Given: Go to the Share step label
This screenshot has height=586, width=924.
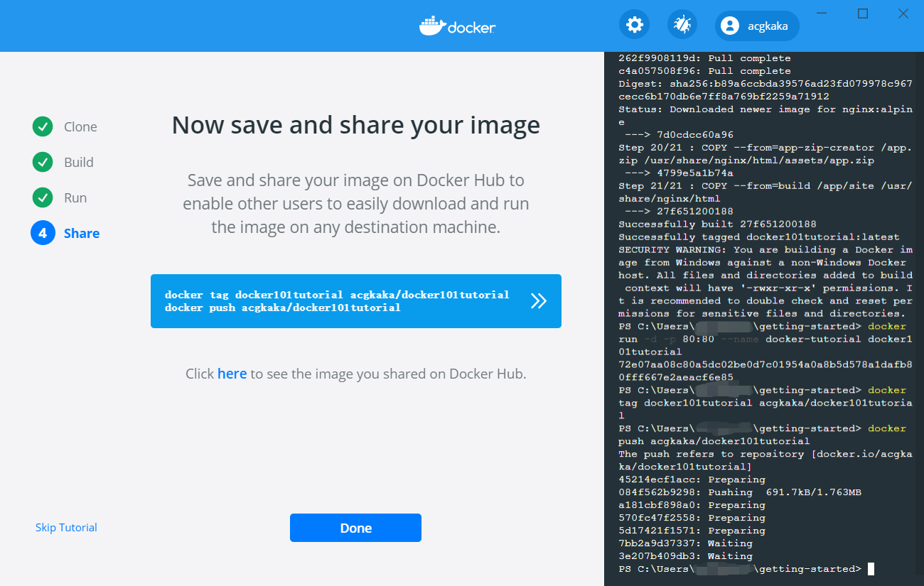Looking at the screenshot, I should (x=82, y=234).
